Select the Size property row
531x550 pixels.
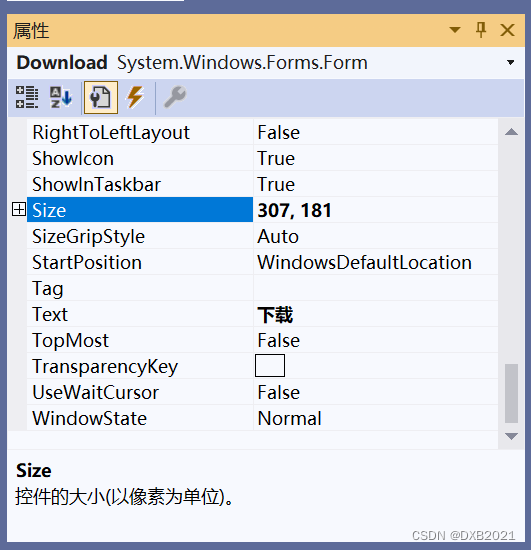[140, 210]
